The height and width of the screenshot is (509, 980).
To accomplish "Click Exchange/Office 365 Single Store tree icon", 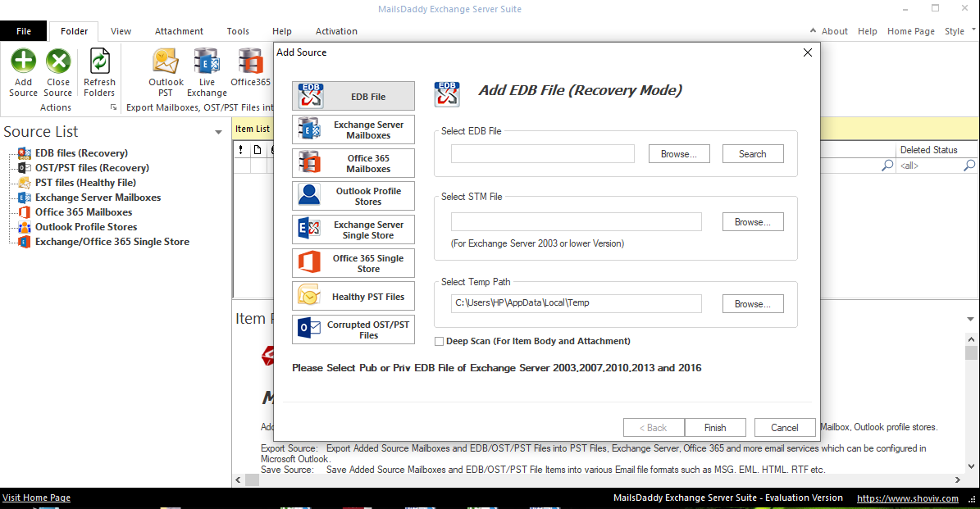I will click(x=25, y=242).
